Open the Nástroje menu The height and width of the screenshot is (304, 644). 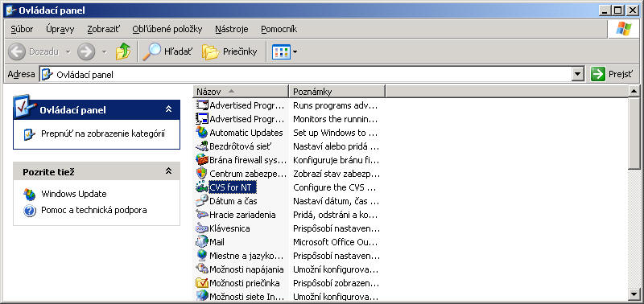point(232,29)
